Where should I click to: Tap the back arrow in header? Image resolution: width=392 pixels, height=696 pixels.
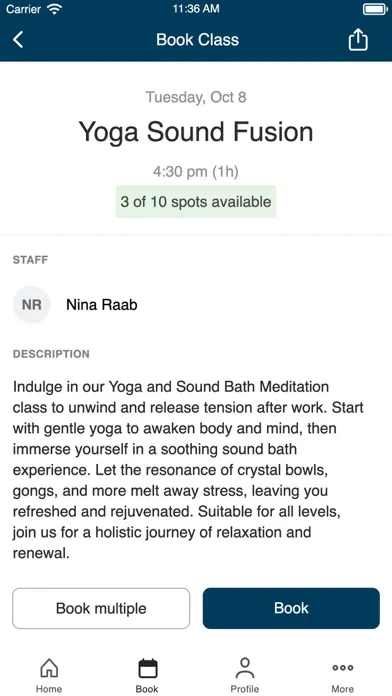coord(18,40)
